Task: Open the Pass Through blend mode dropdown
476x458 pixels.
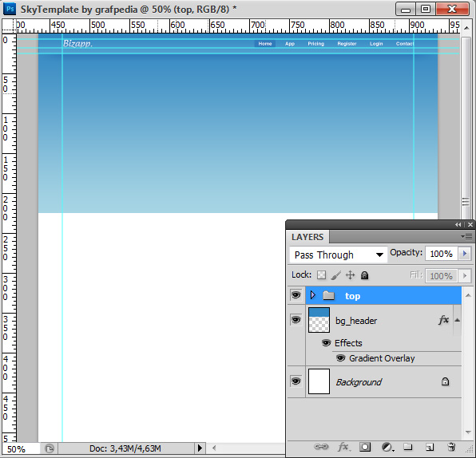Action: click(339, 255)
